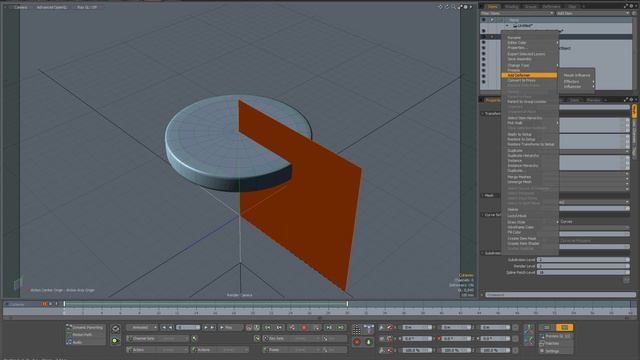The height and width of the screenshot is (360, 640).
Task: Click the viewport settings gear icon
Action: [x=465, y=7]
